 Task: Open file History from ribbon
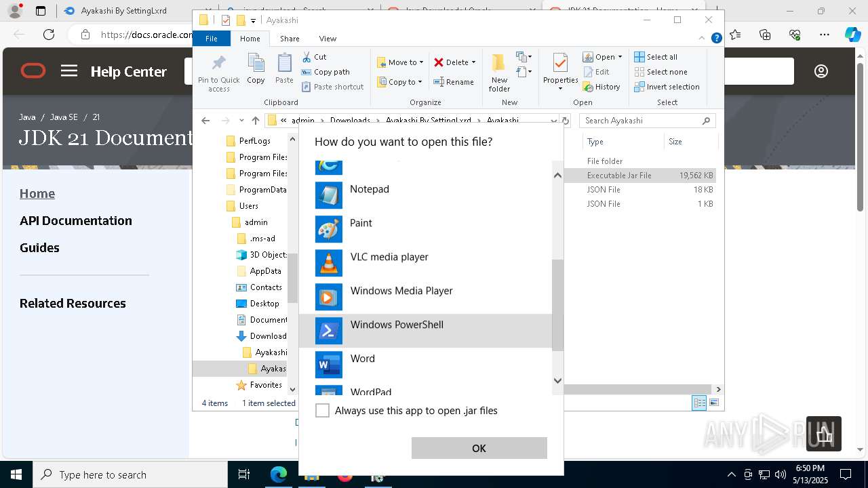pos(601,87)
